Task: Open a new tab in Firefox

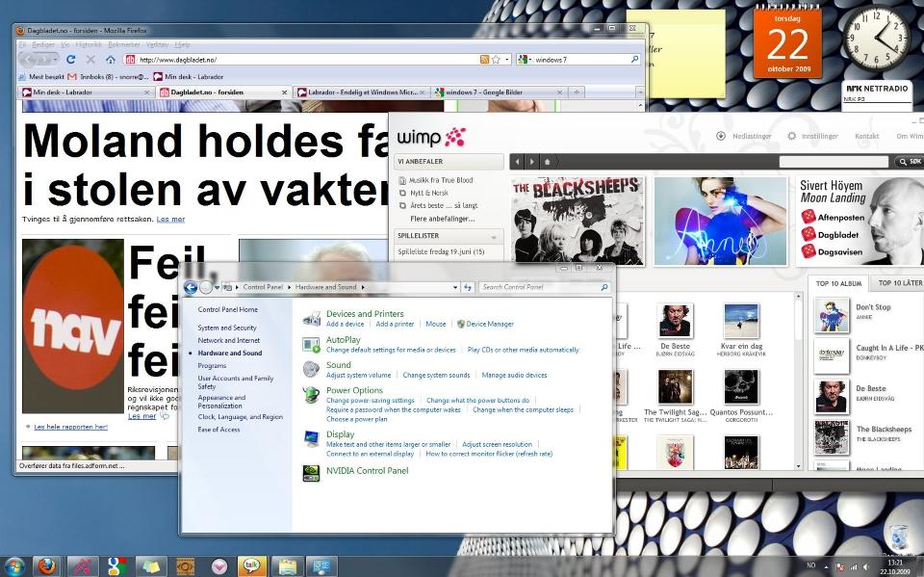Action: coord(577,92)
